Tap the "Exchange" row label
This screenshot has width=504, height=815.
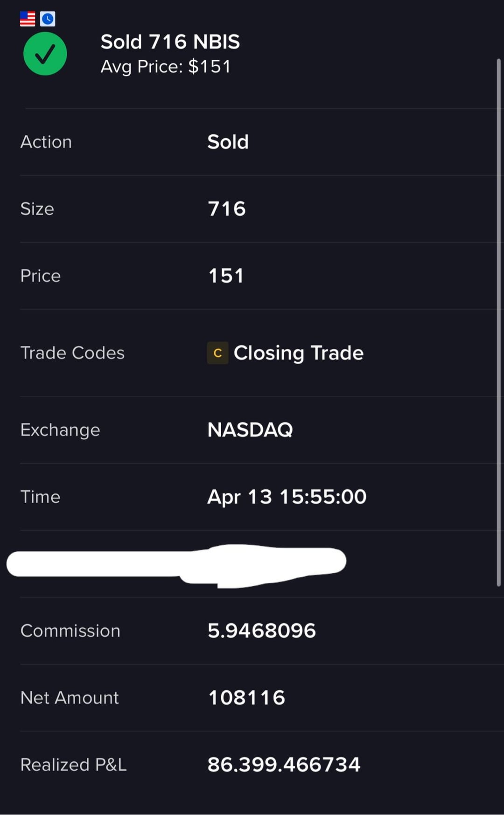[x=60, y=430]
